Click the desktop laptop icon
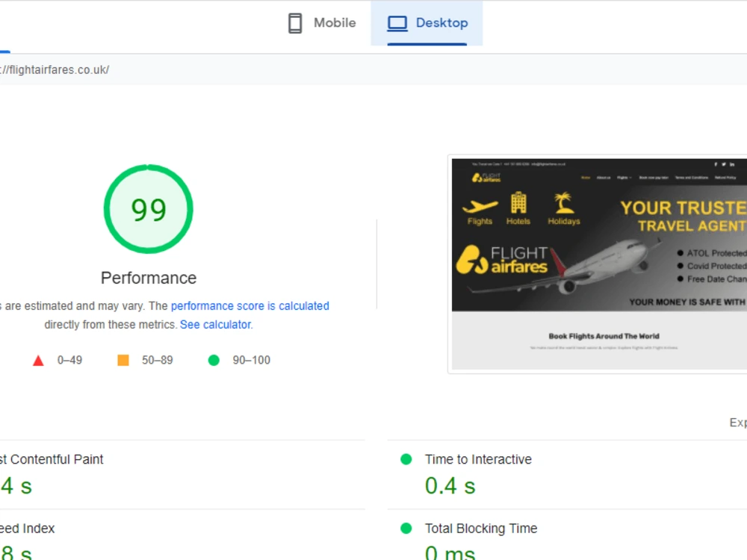 [397, 23]
